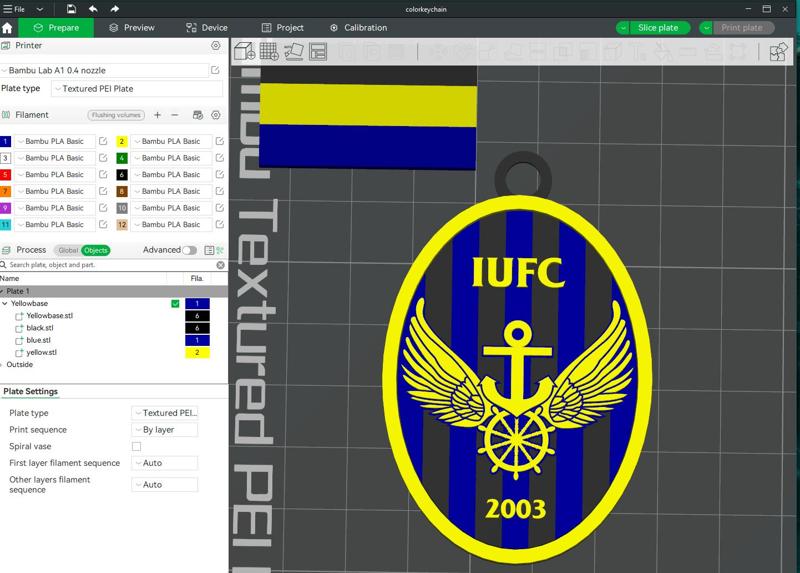Viewport: 800px width, 573px height.
Task: Switch to the Project tab
Action: [x=283, y=28]
